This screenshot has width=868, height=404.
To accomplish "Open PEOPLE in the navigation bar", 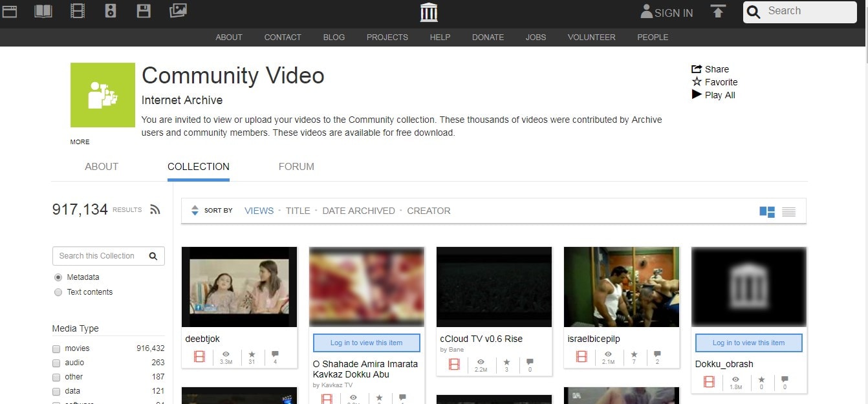I will click(x=653, y=37).
